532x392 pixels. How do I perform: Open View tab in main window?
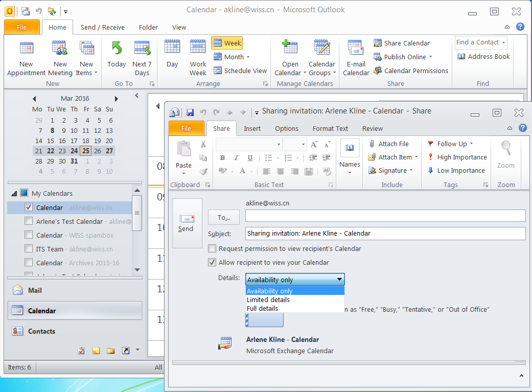click(x=179, y=27)
